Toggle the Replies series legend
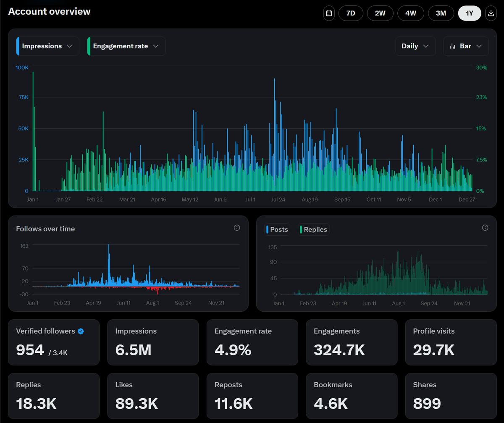The width and height of the screenshot is (504, 423). point(313,229)
